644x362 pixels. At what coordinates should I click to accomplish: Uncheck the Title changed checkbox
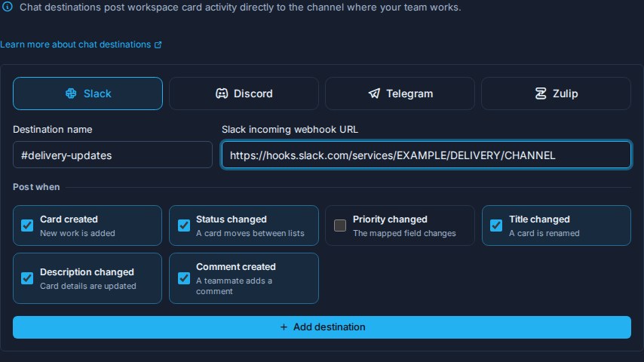pyautogui.click(x=496, y=225)
